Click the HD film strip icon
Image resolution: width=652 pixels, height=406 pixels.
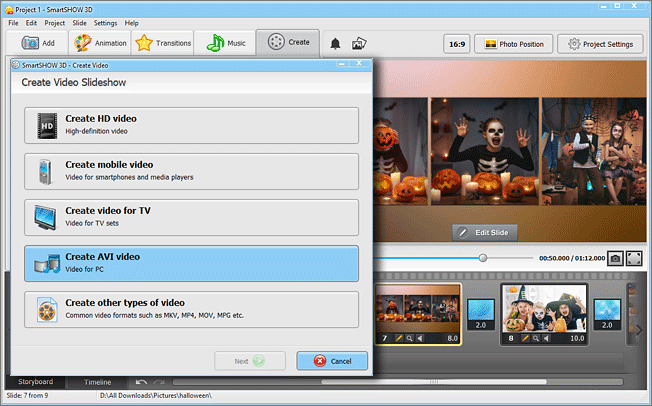(47, 126)
